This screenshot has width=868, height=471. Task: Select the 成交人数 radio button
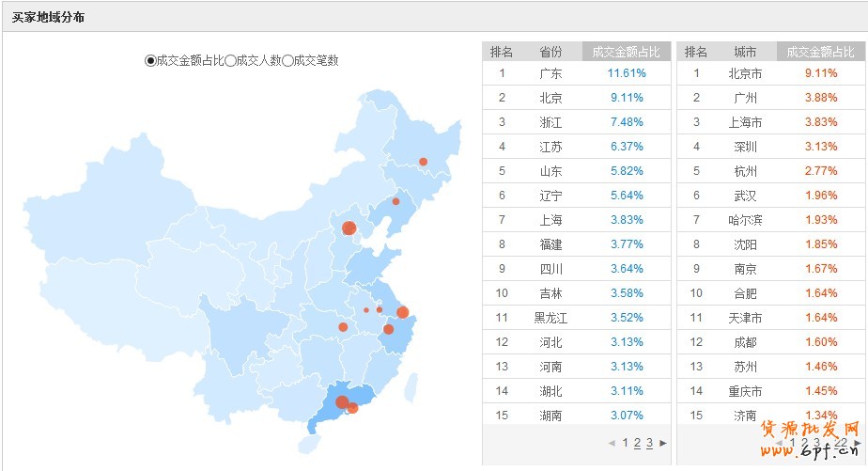[x=231, y=60]
